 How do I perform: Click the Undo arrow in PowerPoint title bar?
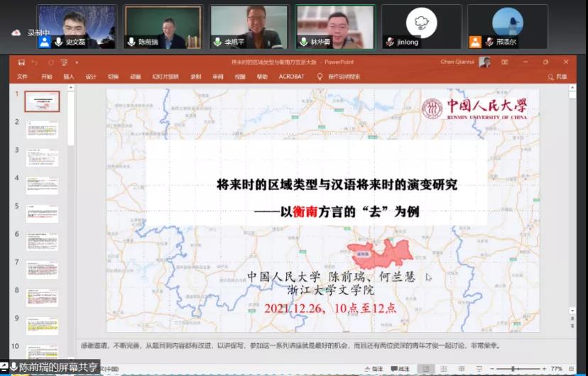pos(34,62)
